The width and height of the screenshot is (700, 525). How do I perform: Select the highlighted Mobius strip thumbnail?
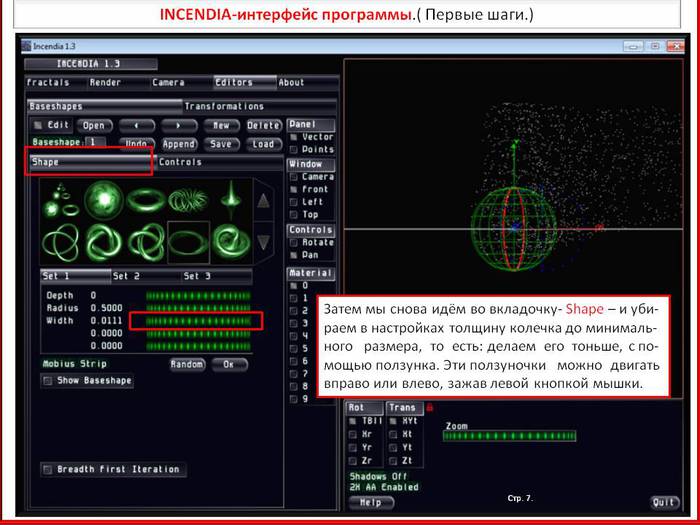(188, 243)
